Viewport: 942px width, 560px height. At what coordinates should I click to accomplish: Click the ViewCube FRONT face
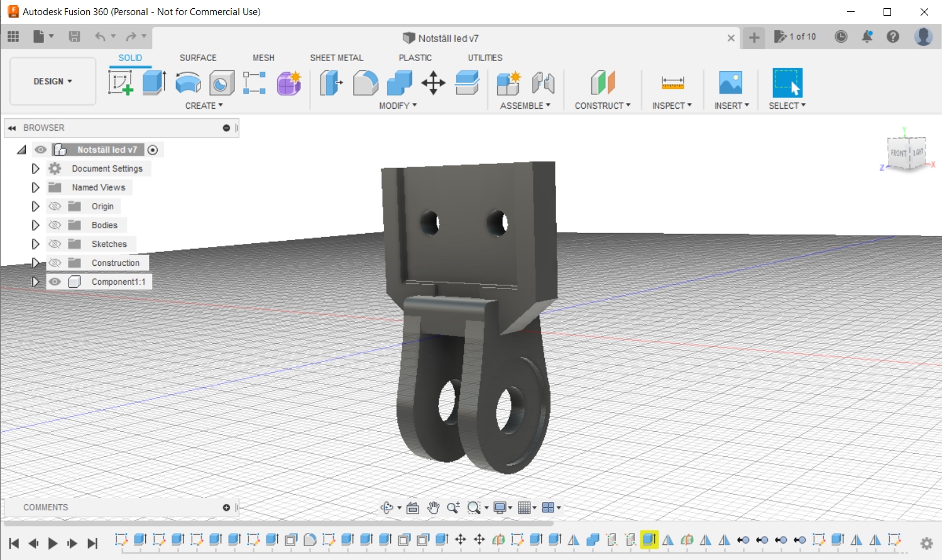coord(899,153)
